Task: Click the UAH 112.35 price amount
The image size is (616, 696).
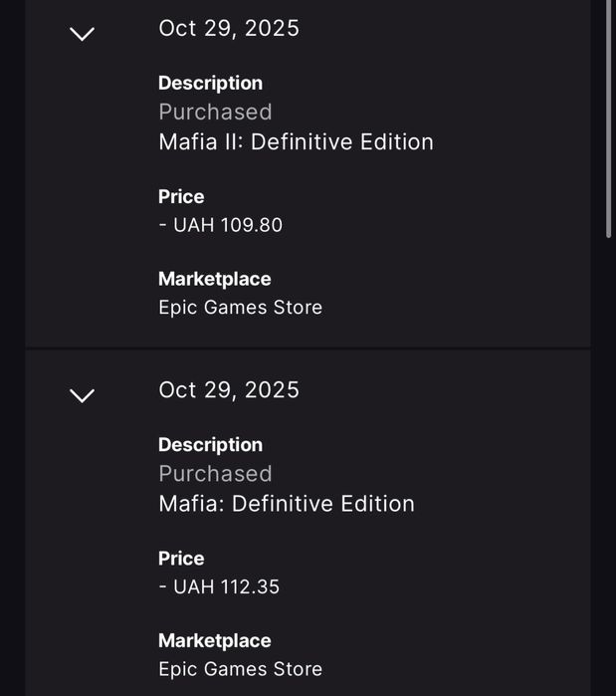Action: 219,586
